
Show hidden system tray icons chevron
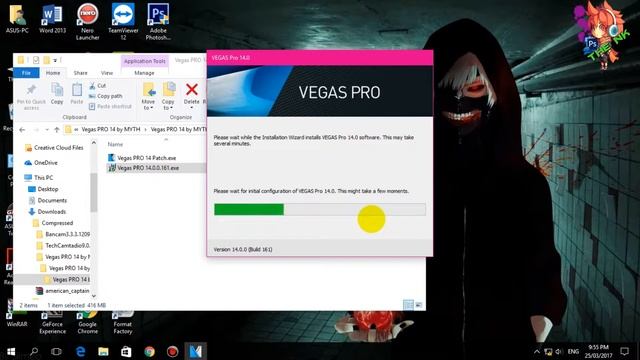pyautogui.click(x=537, y=351)
